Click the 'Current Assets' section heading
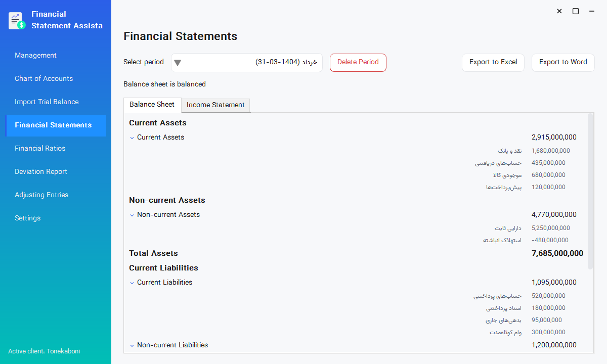 coord(158,123)
